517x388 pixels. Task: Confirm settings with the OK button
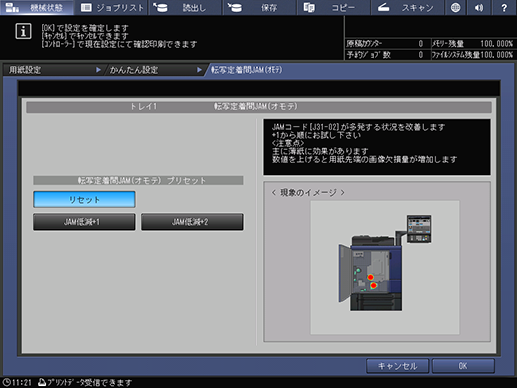463,366
